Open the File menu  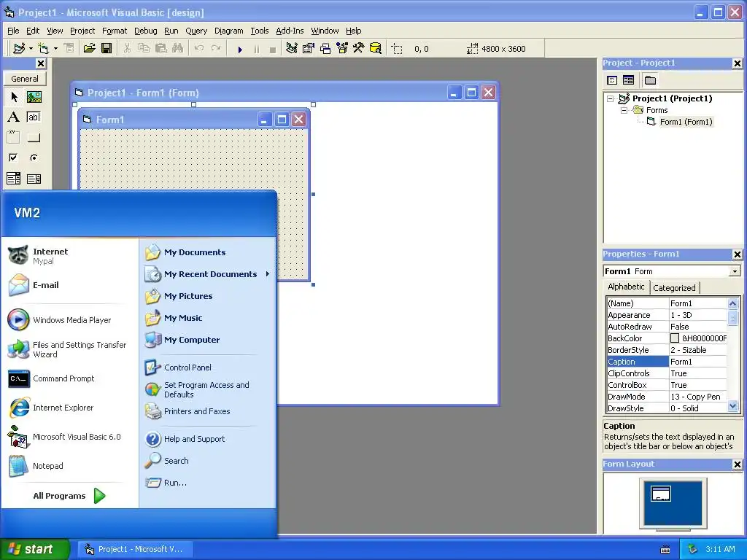[13, 31]
